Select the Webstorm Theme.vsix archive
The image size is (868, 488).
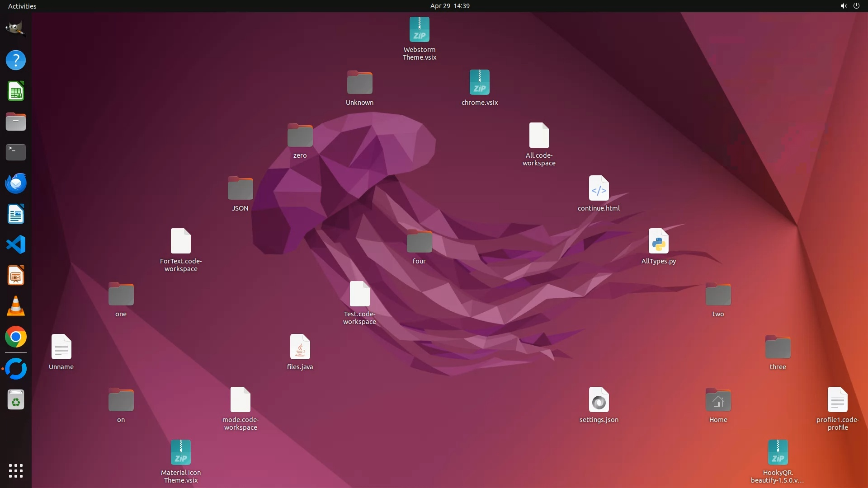coord(419,30)
